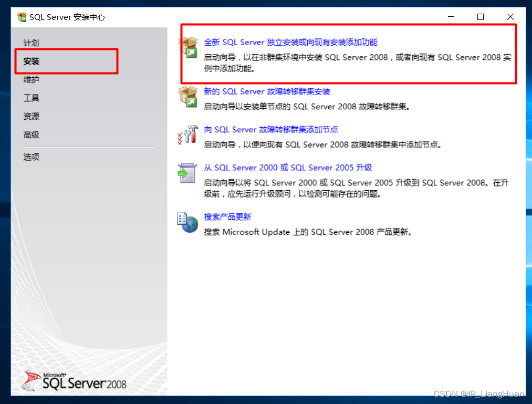Screen dimensions: 532x404
Task: Show the 高级 options page
Action: coord(31,135)
